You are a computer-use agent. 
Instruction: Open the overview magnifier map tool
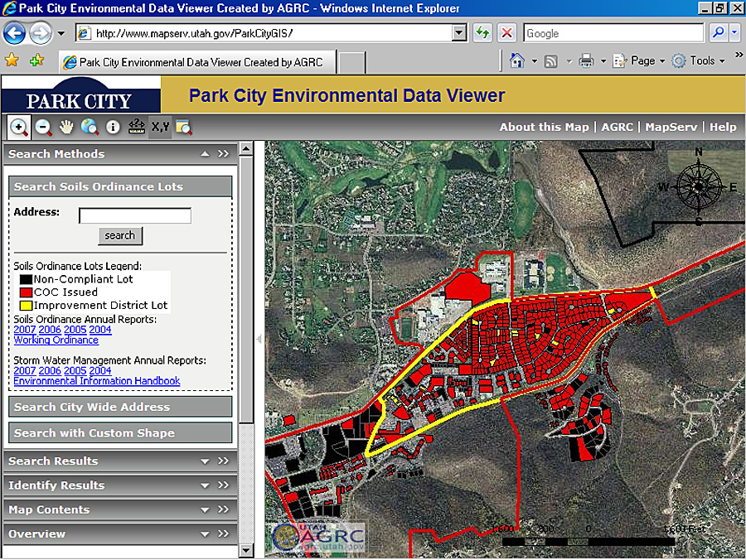click(x=184, y=127)
